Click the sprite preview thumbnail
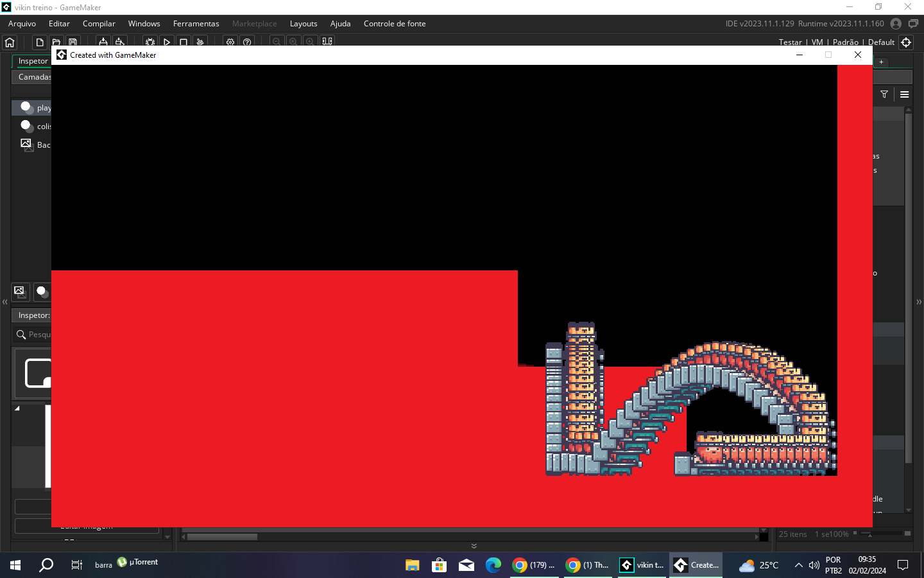 33,374
